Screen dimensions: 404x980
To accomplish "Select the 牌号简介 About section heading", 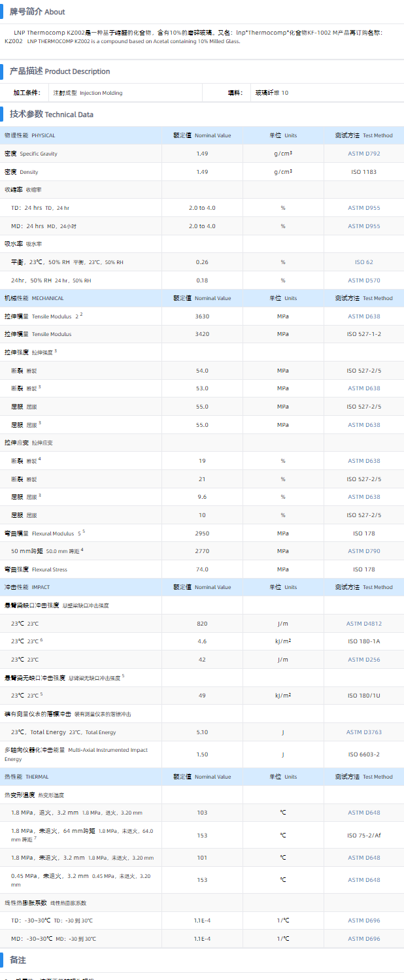I will [37, 12].
